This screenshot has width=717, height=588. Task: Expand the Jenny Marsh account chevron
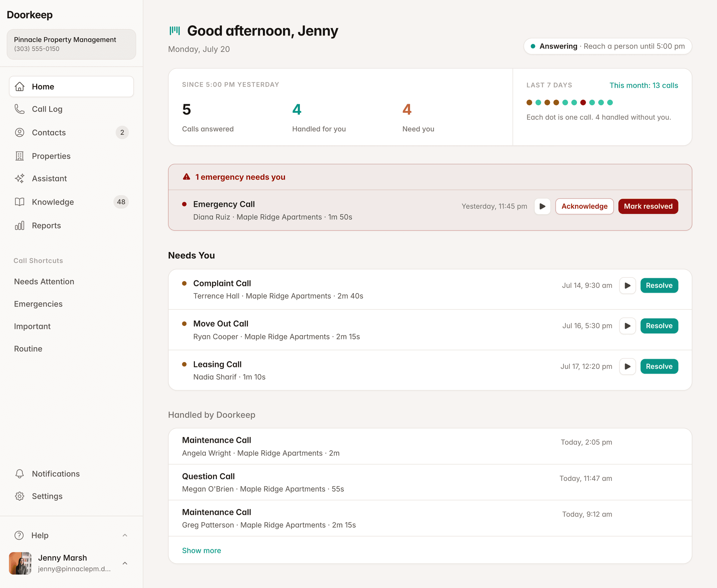tap(125, 563)
